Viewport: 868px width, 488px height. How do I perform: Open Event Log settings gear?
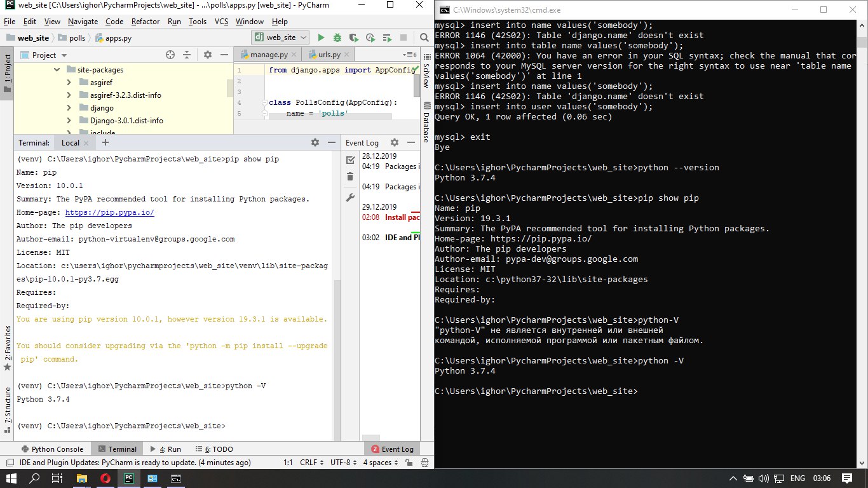point(394,143)
